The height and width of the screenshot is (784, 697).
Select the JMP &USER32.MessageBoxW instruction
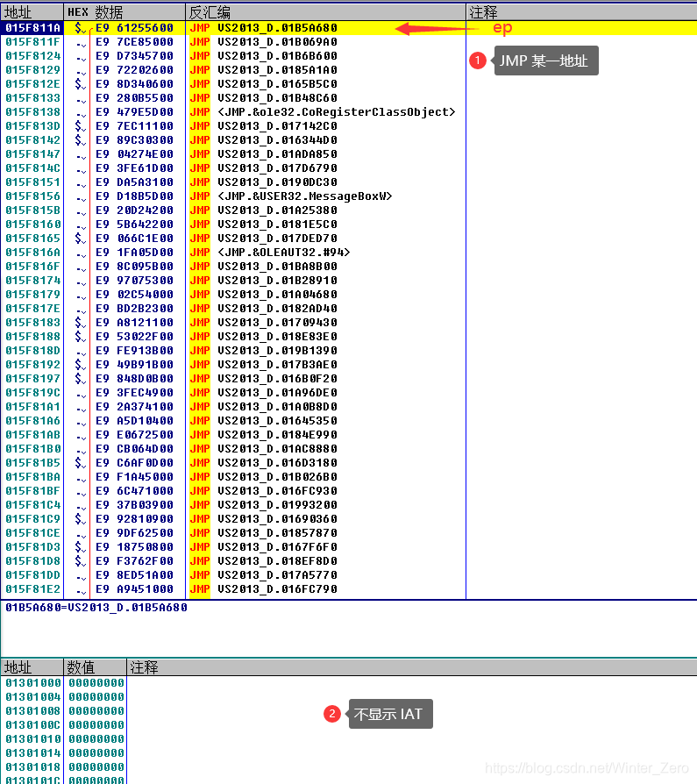(291, 196)
